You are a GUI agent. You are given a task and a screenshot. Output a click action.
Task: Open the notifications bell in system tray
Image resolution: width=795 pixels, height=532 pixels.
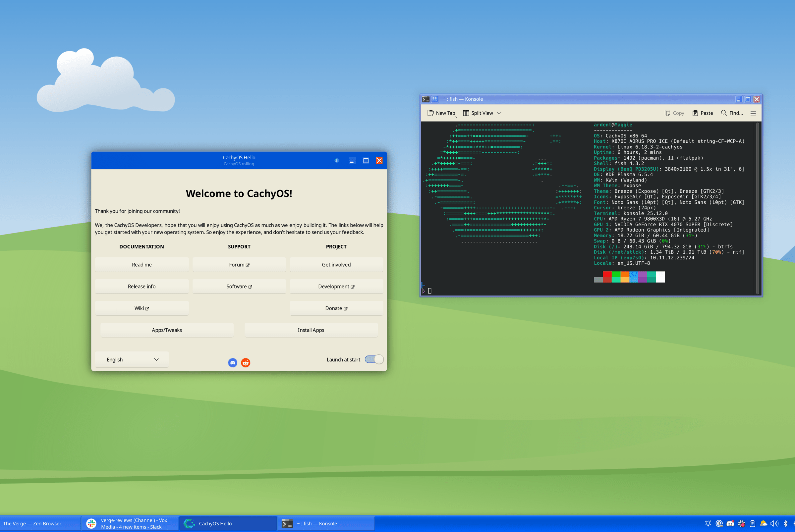(708, 523)
